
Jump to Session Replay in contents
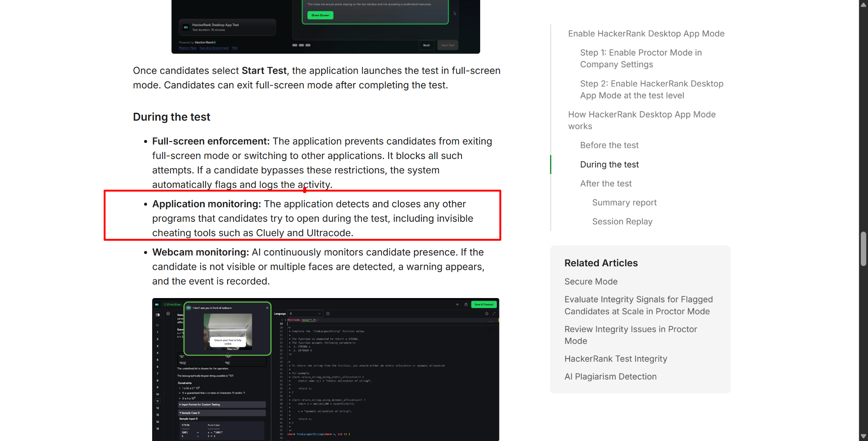622,222
